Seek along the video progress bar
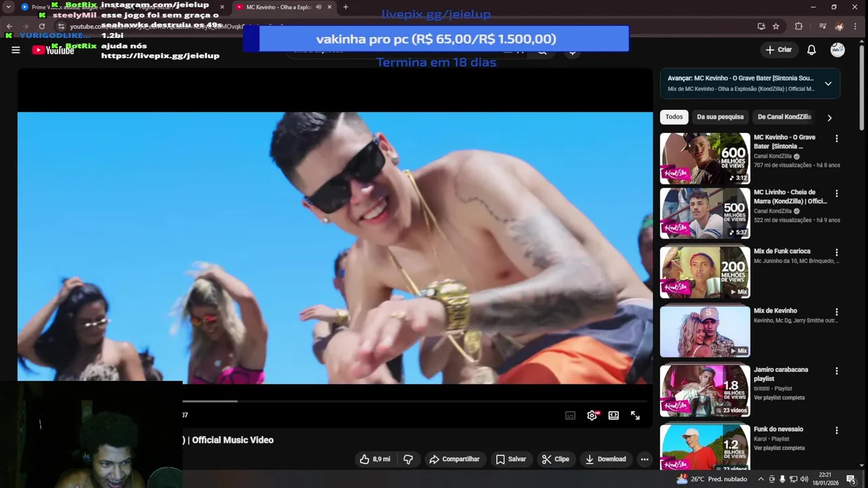868x488 pixels. (415, 401)
